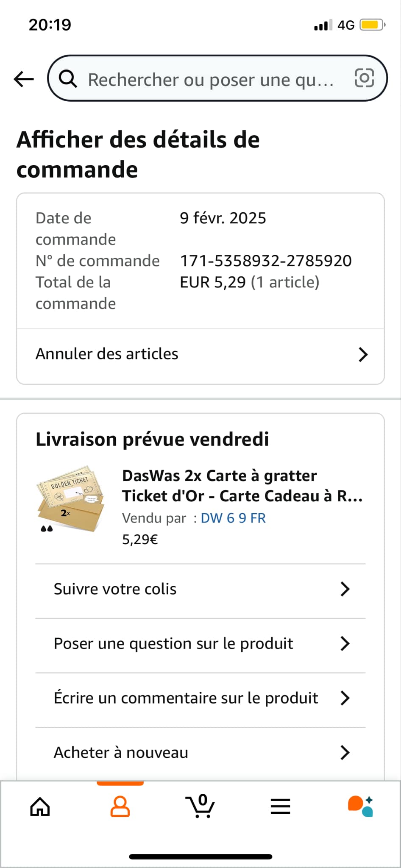The image size is (401, 868).
Task: Expand Suivre votre colis chevron
Action: pyautogui.click(x=345, y=589)
